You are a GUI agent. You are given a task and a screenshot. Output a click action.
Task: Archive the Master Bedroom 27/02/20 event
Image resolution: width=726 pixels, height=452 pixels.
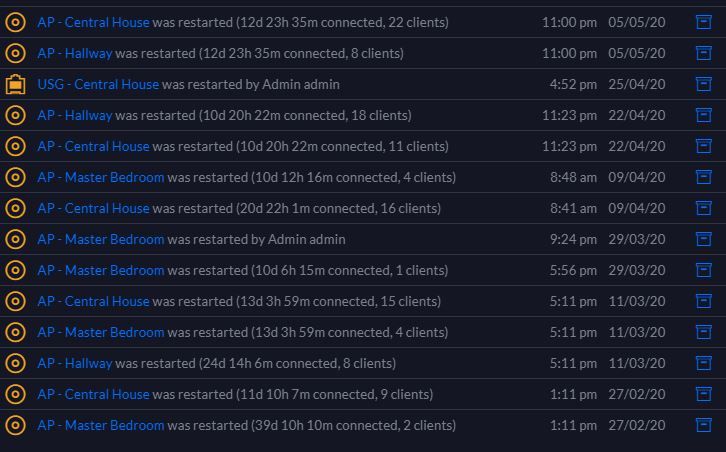tap(704, 425)
